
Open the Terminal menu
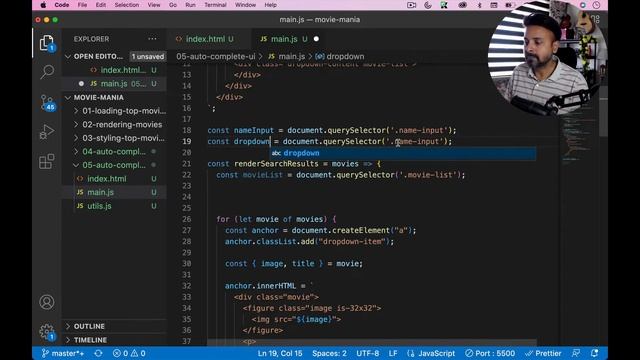point(215,5)
